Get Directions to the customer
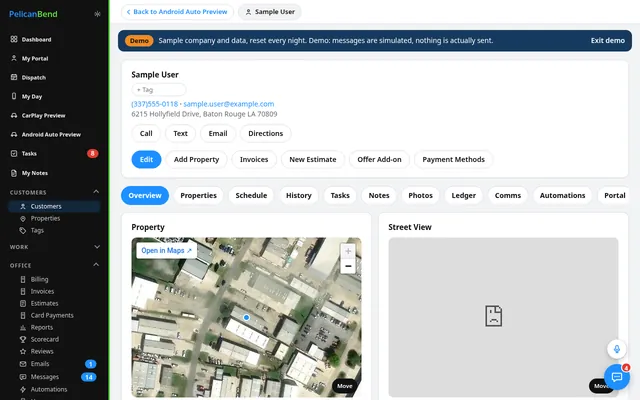The width and height of the screenshot is (640, 400). click(265, 133)
